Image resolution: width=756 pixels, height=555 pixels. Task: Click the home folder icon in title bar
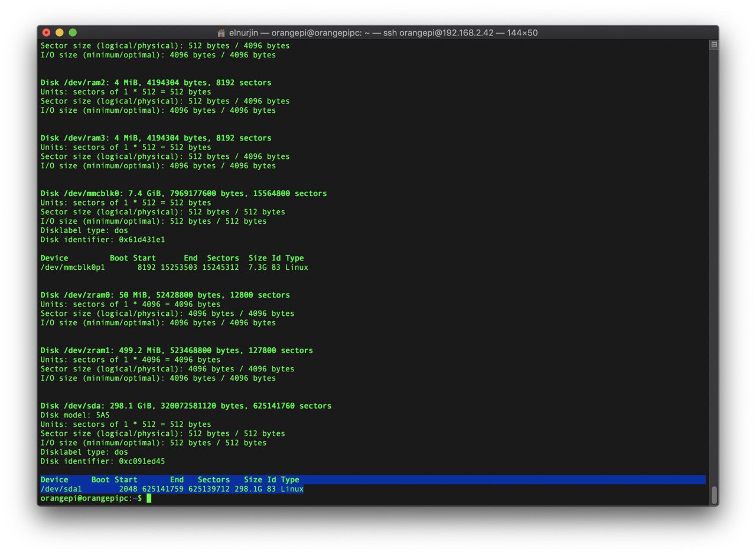[x=221, y=33]
